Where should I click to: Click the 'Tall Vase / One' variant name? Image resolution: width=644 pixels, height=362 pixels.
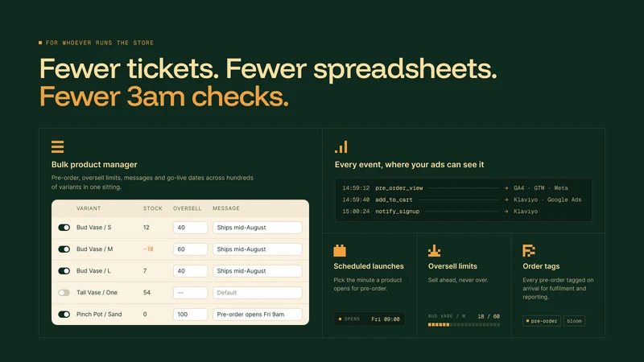(x=97, y=293)
